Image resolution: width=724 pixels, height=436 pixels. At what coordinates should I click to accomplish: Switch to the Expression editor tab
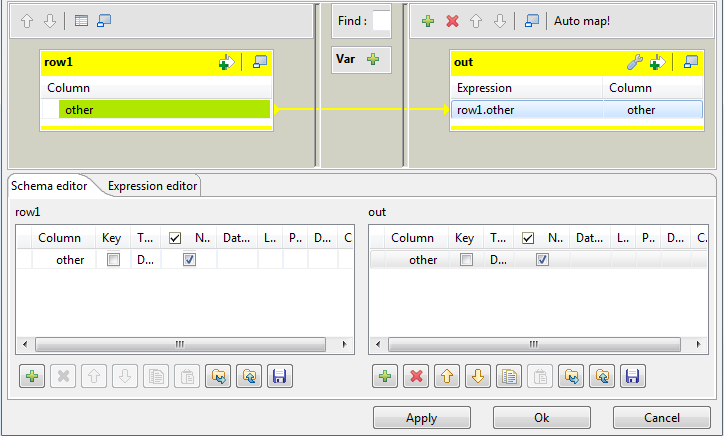coord(152,186)
